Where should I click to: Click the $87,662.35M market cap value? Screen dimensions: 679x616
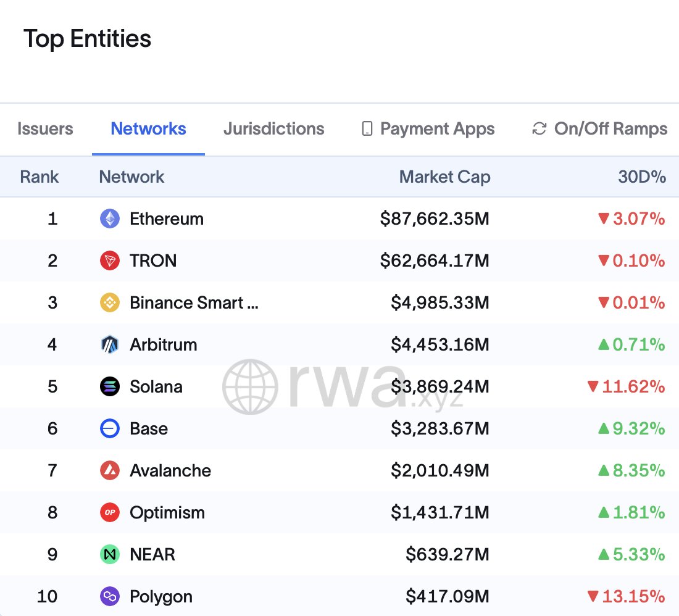pyautogui.click(x=435, y=219)
